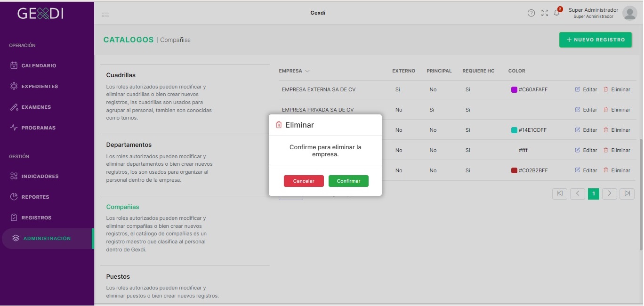Viewport: 644px width, 306px height.
Task: Click the Reportes pie chart icon
Action: tap(14, 197)
